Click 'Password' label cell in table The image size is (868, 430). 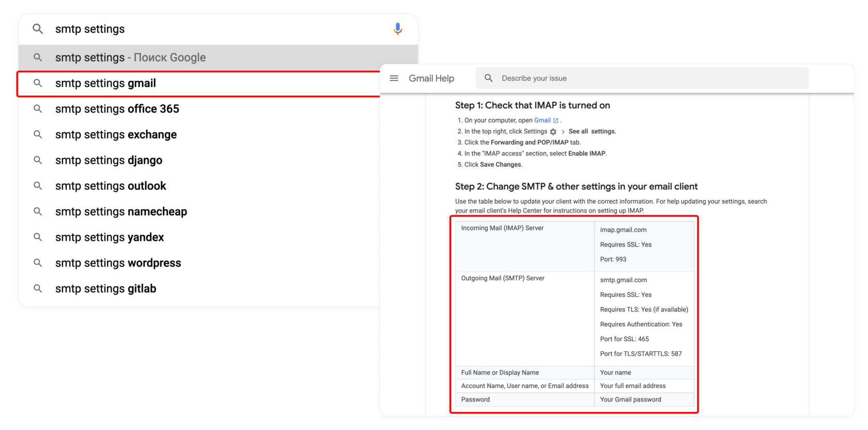[x=525, y=400]
